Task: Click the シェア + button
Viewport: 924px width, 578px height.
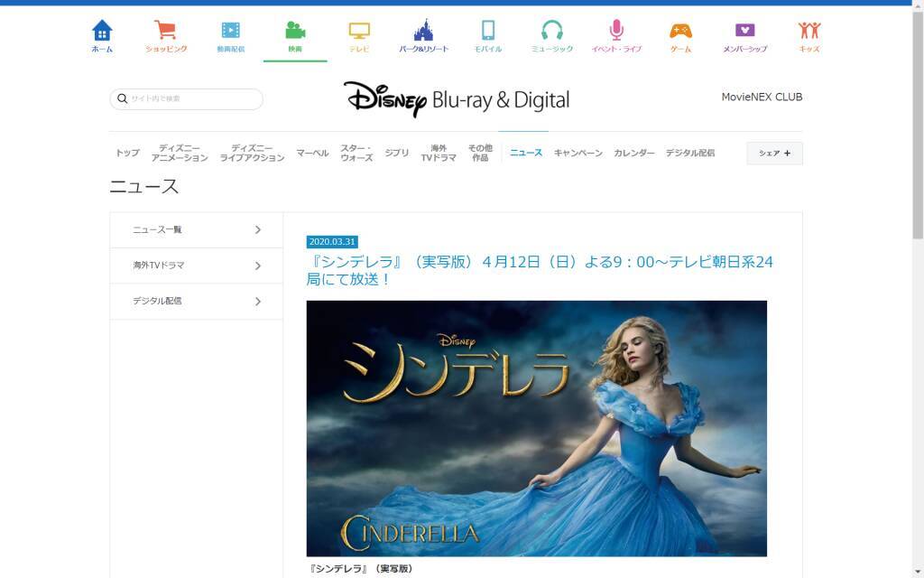Action: click(x=774, y=154)
